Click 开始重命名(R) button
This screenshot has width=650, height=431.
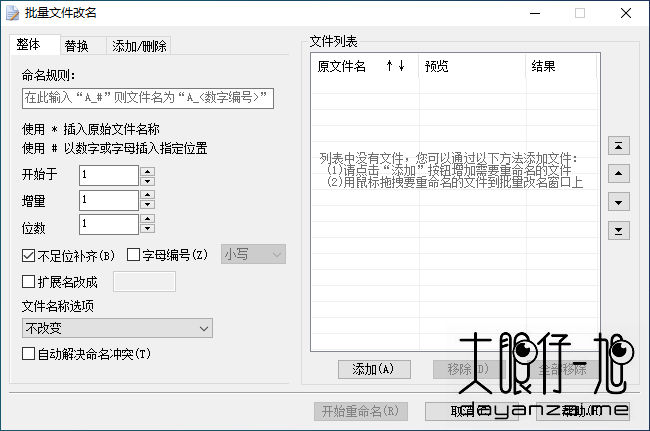361,411
